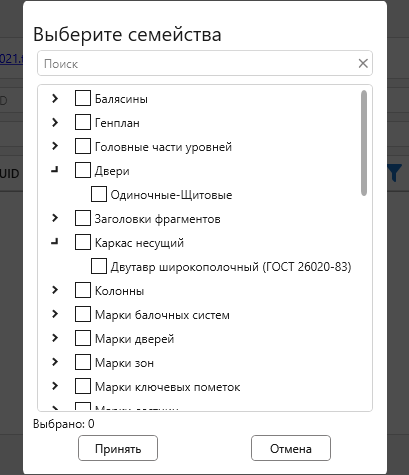Click the filter funnel icon behind dialog

pyautogui.click(x=394, y=173)
